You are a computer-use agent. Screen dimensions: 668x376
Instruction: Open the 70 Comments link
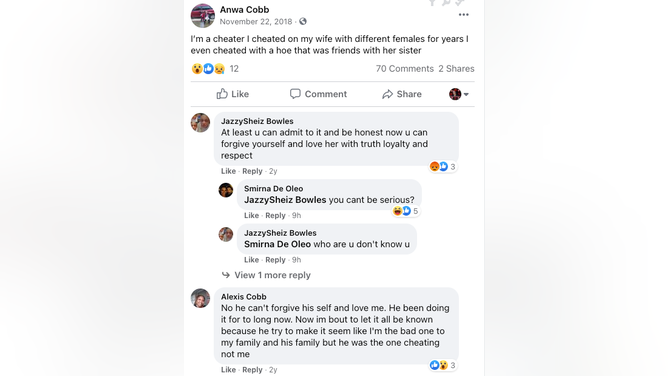point(404,69)
